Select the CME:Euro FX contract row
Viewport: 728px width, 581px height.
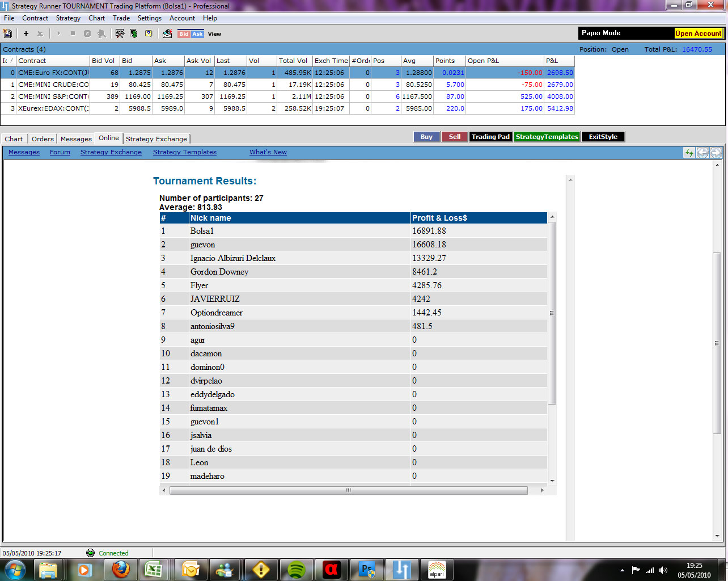click(287, 73)
